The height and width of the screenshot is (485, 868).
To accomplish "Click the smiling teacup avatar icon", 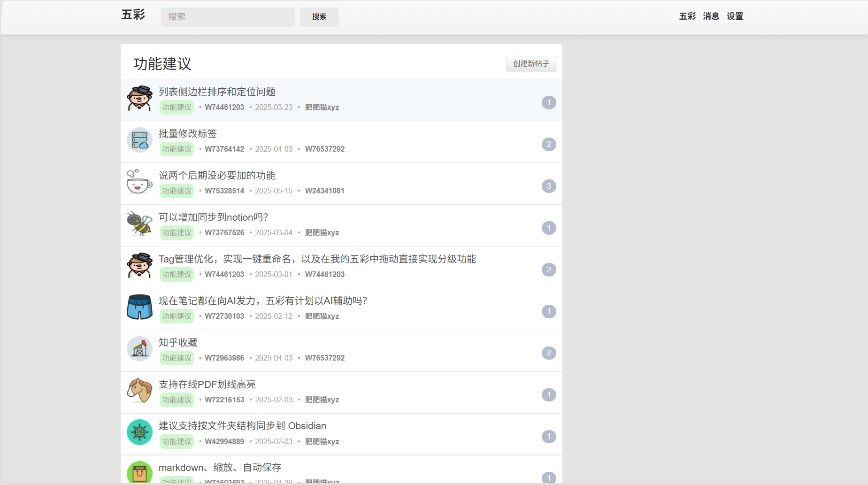I will coord(139,182).
